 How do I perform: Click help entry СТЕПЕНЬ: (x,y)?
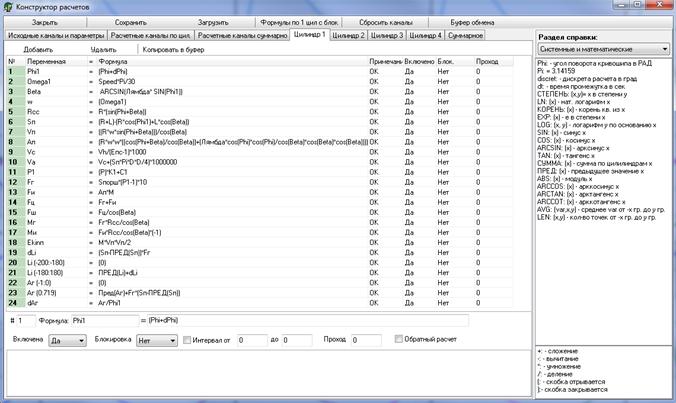pos(582,94)
